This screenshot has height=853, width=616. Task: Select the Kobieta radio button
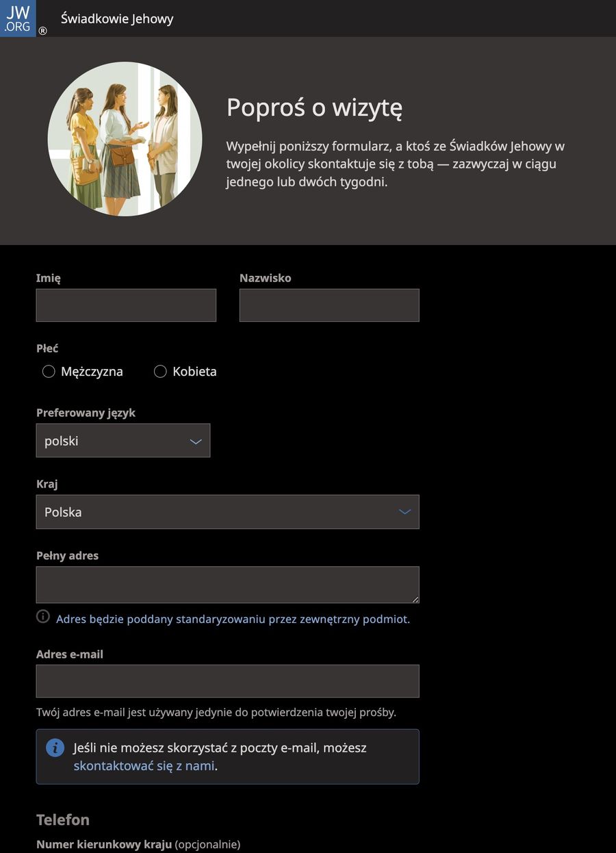point(160,372)
